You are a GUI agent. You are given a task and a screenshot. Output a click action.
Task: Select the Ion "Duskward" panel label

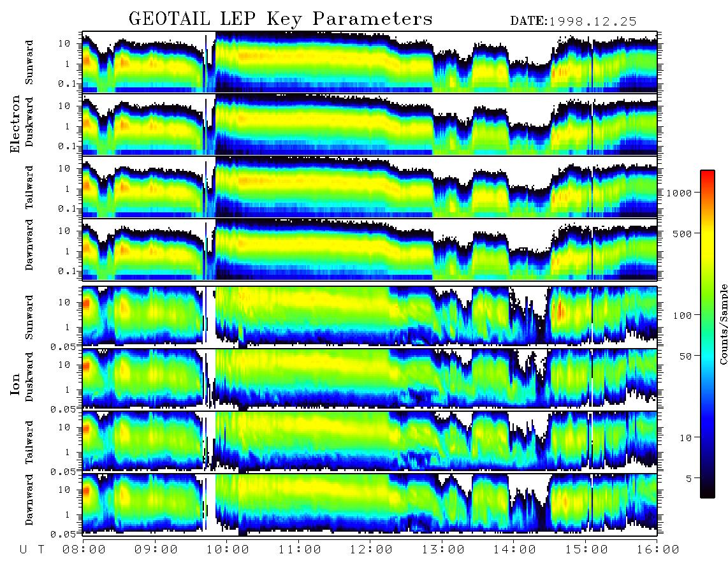point(29,377)
